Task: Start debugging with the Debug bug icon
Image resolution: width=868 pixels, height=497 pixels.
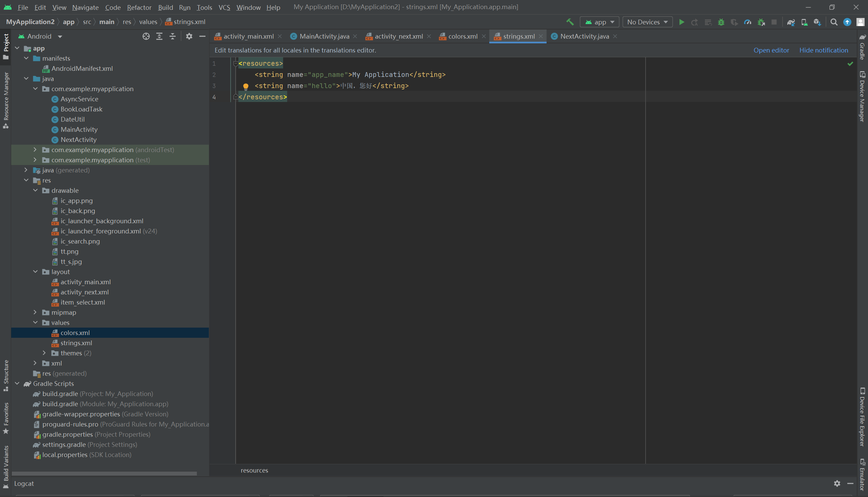Action: pos(721,22)
